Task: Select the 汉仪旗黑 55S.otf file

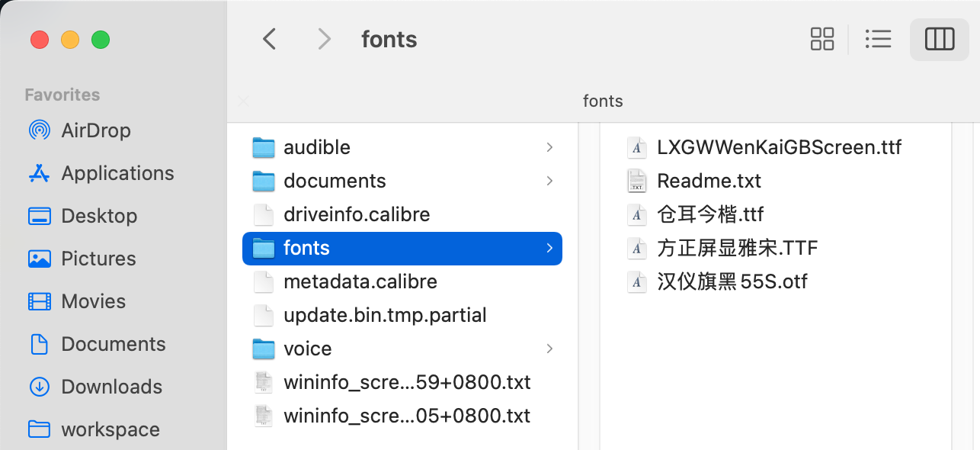Action: coord(732,281)
